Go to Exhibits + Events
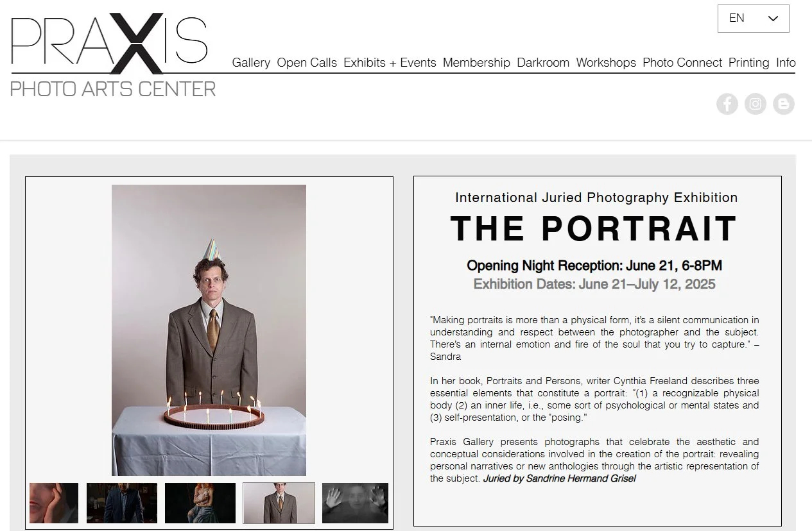 click(390, 63)
